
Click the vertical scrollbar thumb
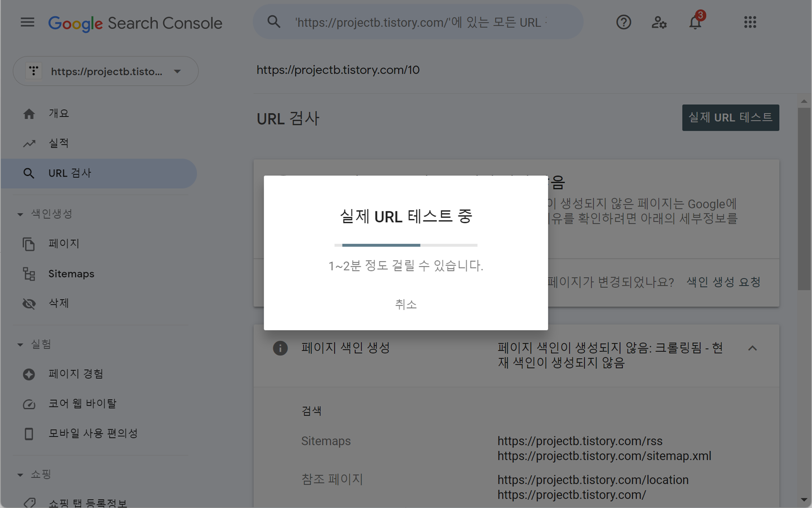click(804, 199)
